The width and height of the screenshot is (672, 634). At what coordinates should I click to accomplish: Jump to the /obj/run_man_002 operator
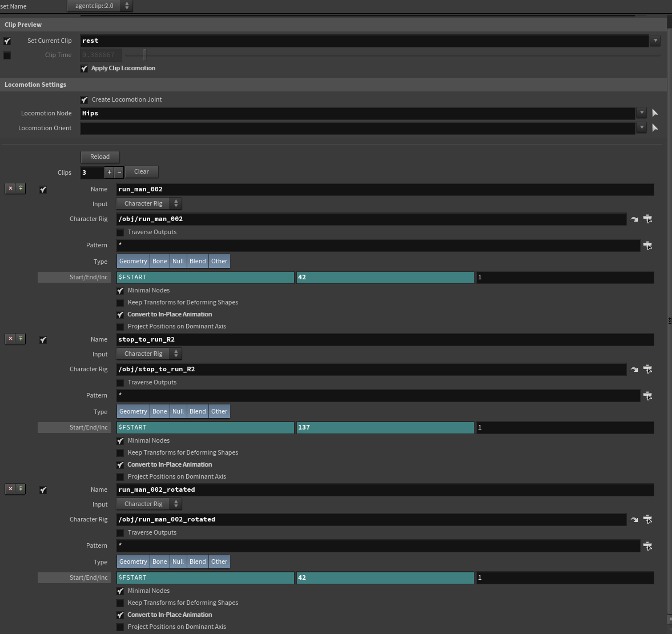(x=634, y=219)
